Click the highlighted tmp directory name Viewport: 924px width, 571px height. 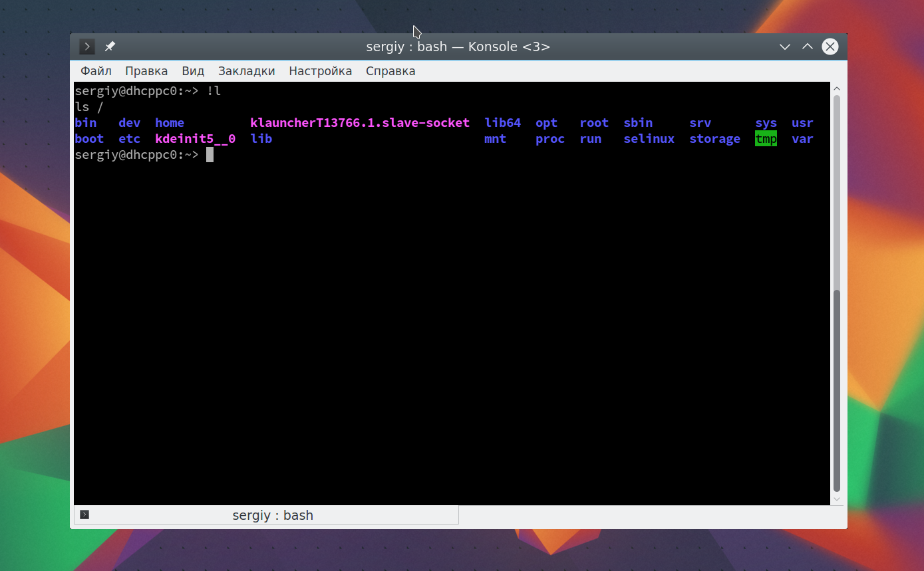766,139
